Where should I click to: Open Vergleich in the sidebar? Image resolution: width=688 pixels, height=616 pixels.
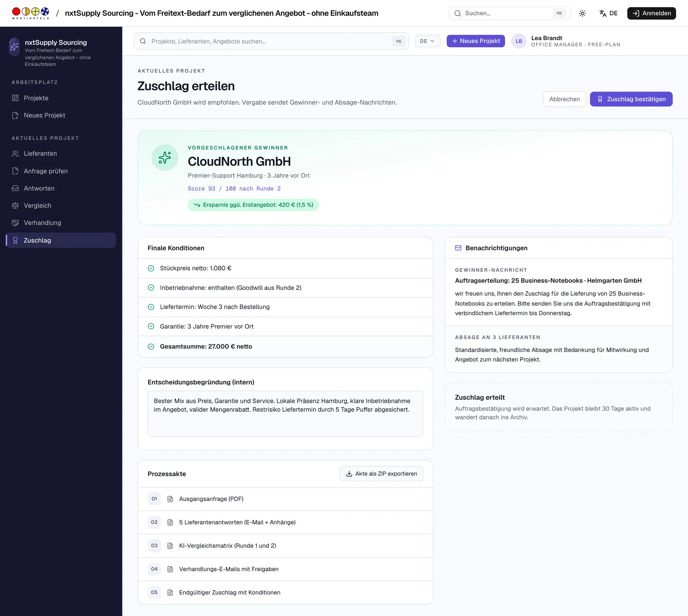click(x=61, y=206)
